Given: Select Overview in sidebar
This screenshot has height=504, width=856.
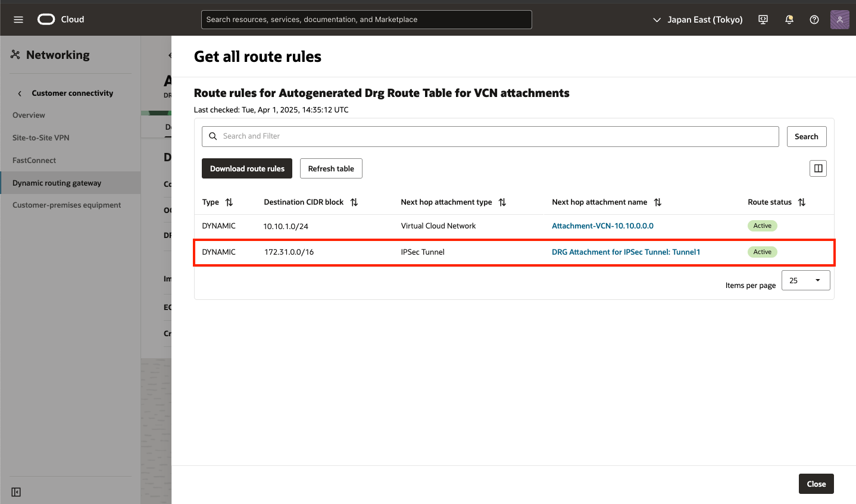Looking at the screenshot, I should pyautogui.click(x=29, y=115).
